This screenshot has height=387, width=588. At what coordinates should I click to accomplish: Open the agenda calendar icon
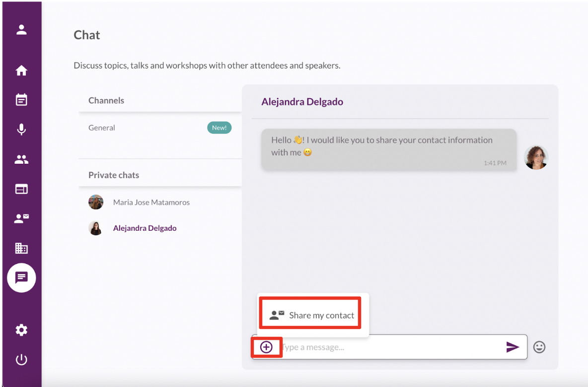21,100
